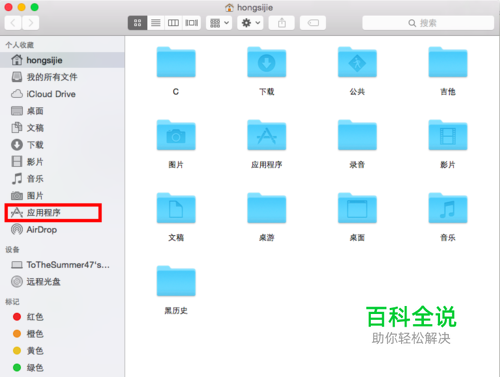500x377 pixels.
Task: Open the item arrangement dropdown
Action: coord(219,23)
